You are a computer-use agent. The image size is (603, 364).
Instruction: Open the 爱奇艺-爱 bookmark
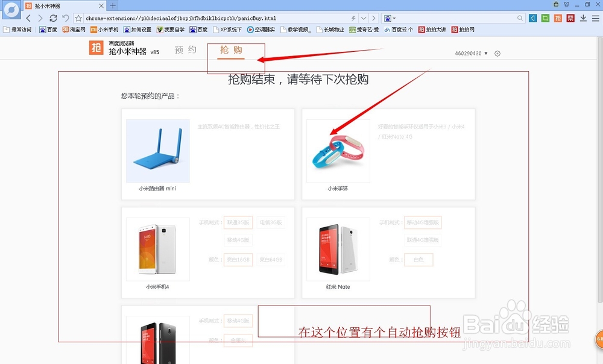click(x=364, y=30)
